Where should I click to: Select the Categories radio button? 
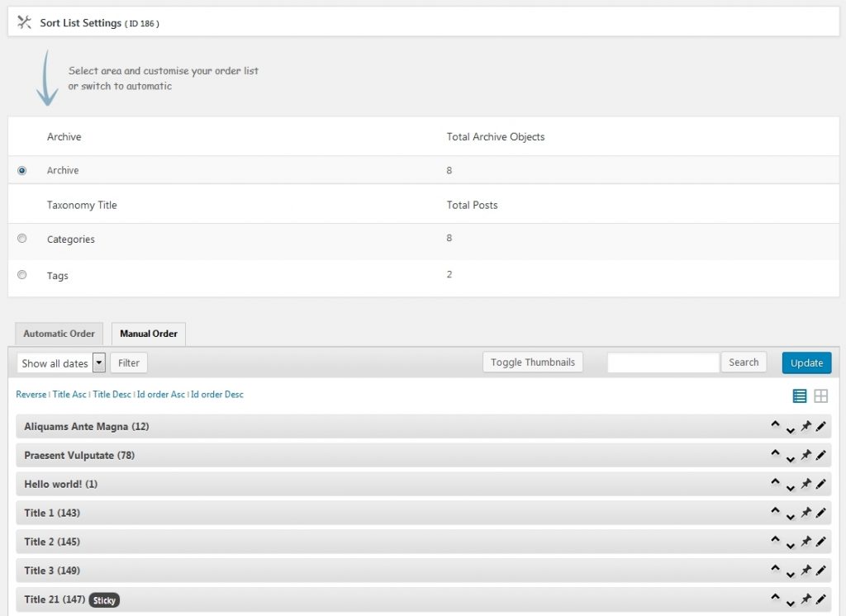[22, 239]
